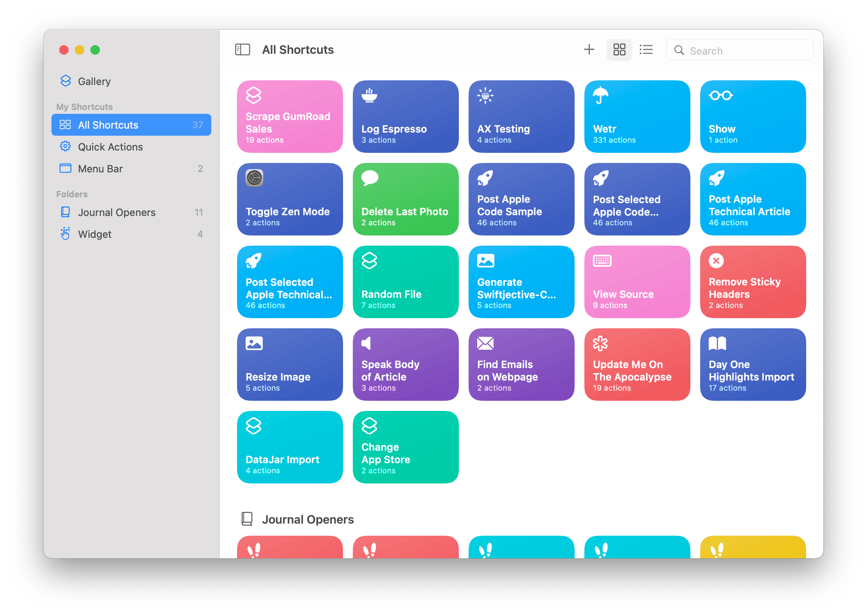Open the Wetr shortcut
The image size is (867, 616).
(x=637, y=116)
